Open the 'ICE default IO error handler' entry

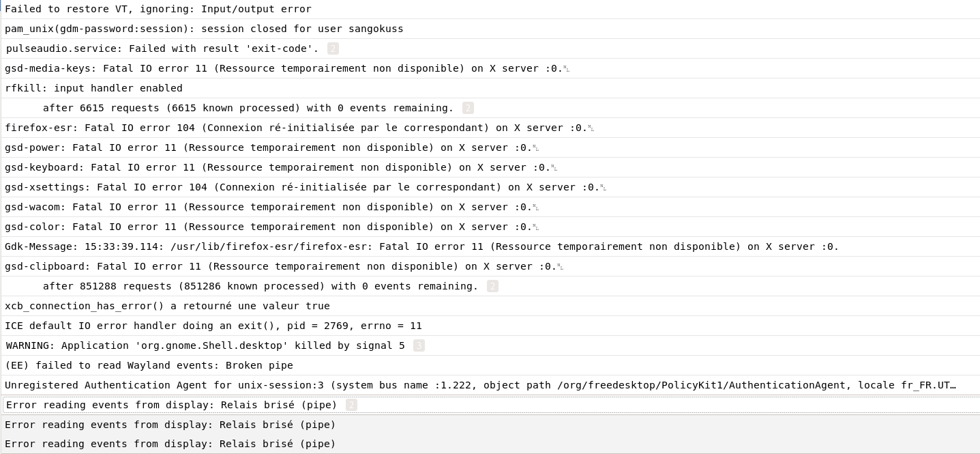point(213,326)
